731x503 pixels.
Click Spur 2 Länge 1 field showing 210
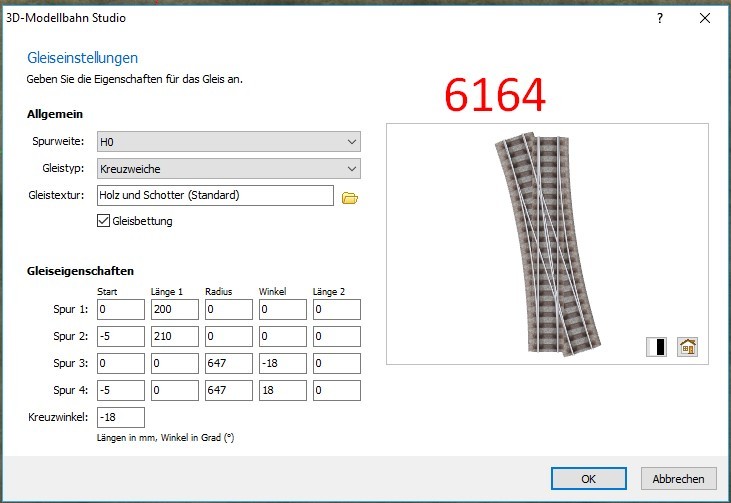tap(175, 337)
